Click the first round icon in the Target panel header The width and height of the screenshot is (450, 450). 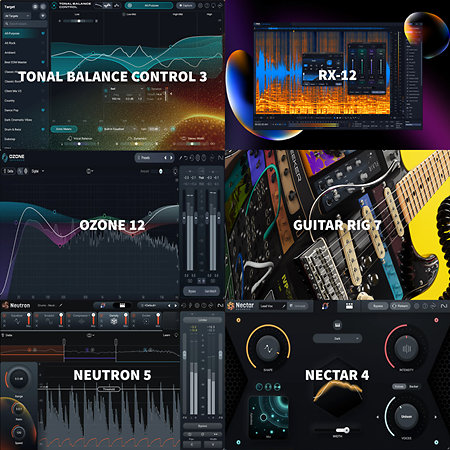35,6
